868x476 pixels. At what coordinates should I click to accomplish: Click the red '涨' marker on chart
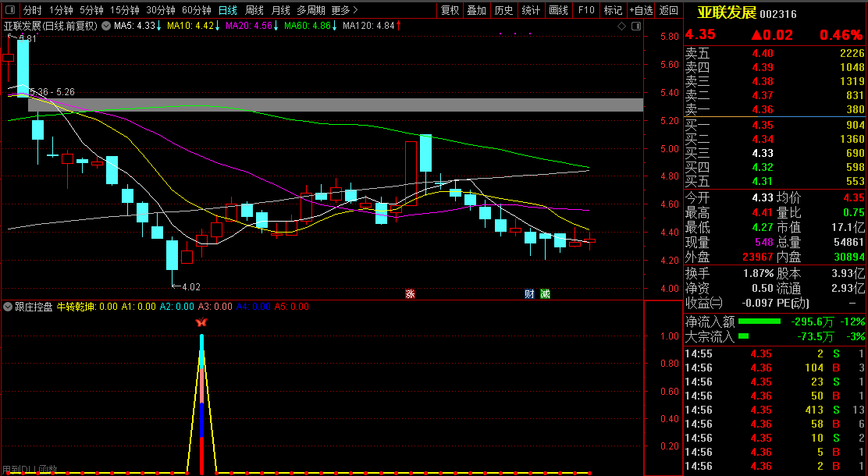pos(410,294)
